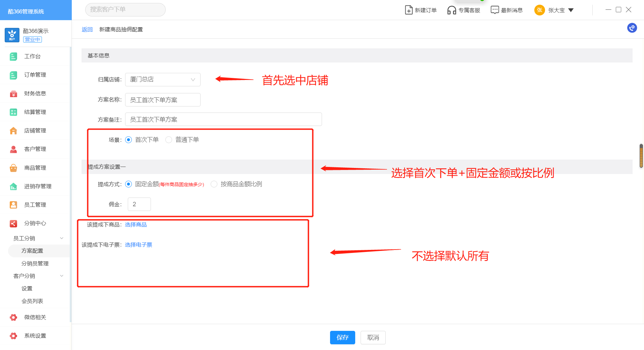Image resolution: width=644 pixels, height=350 pixels.
Task: Click 商品管理 shopping bag icon
Action: click(x=13, y=168)
